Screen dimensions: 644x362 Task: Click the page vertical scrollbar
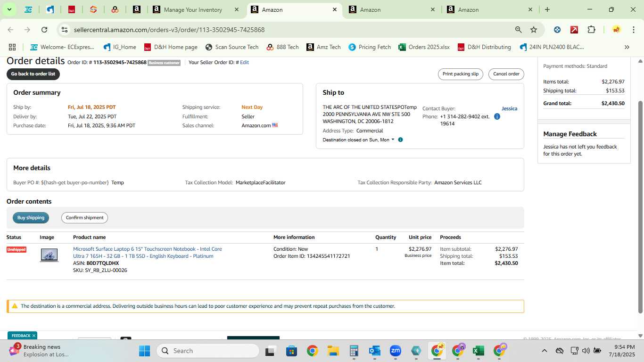(x=640, y=206)
